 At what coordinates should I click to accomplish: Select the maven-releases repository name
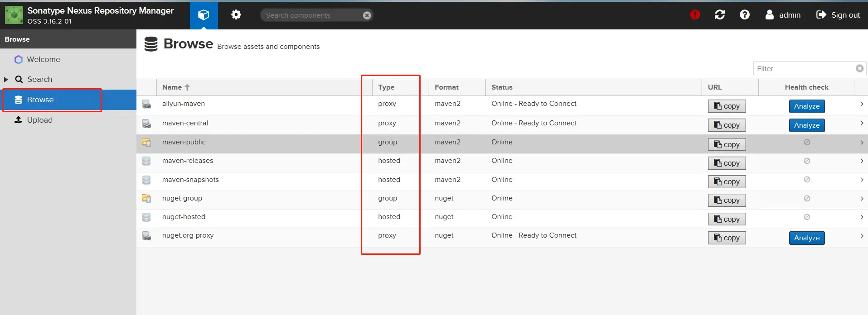click(188, 161)
